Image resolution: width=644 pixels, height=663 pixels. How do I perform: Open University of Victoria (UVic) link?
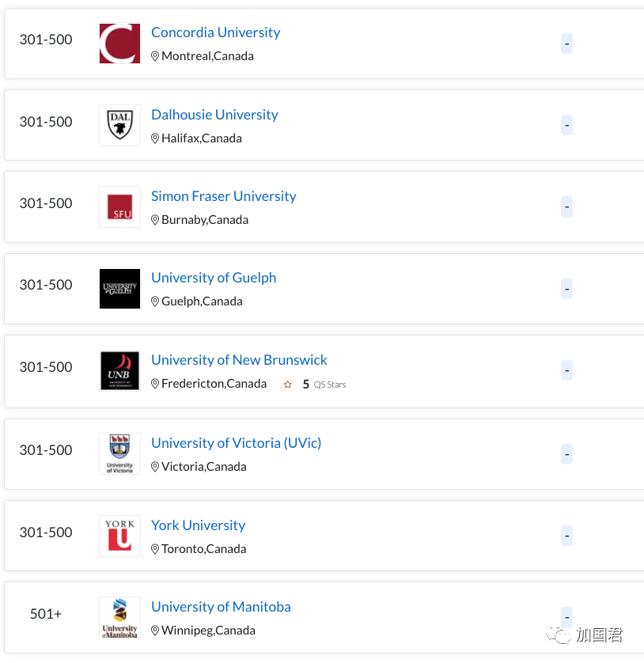[x=236, y=443]
